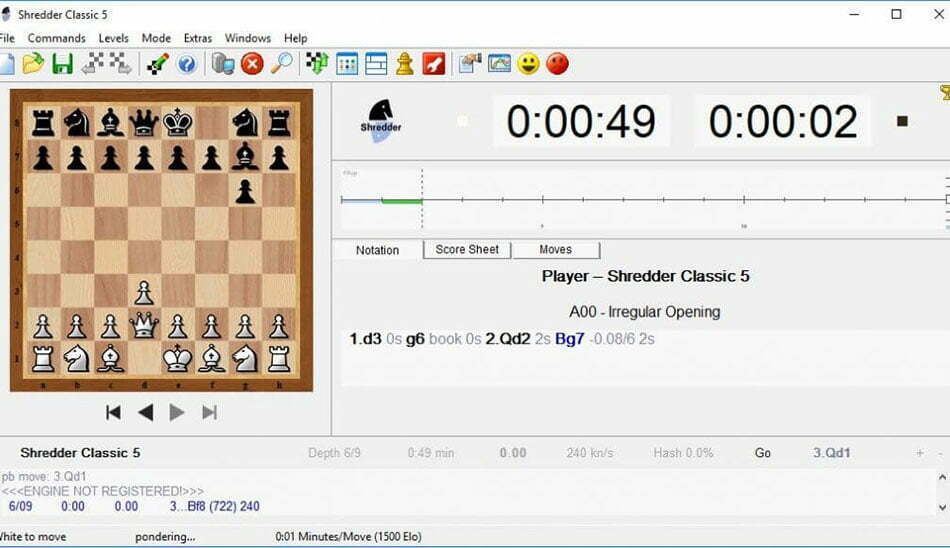Open the Commands menu
Image resolution: width=950 pixels, height=548 pixels.
pyautogui.click(x=56, y=38)
